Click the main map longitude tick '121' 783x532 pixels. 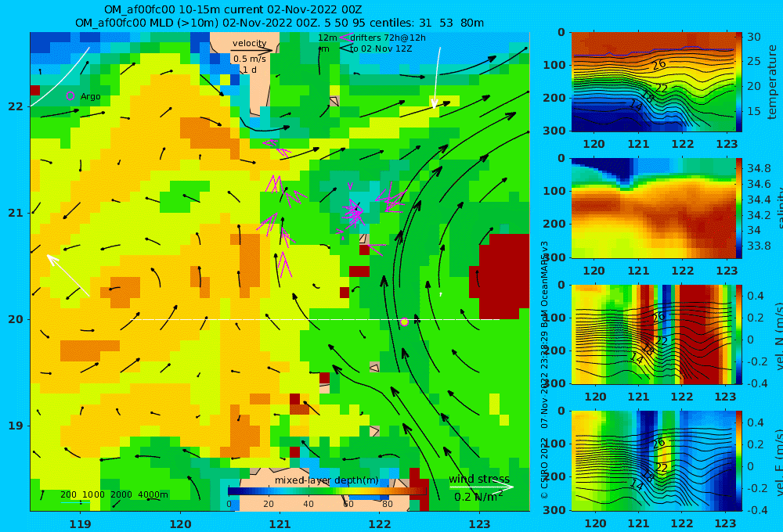pyautogui.click(x=280, y=524)
